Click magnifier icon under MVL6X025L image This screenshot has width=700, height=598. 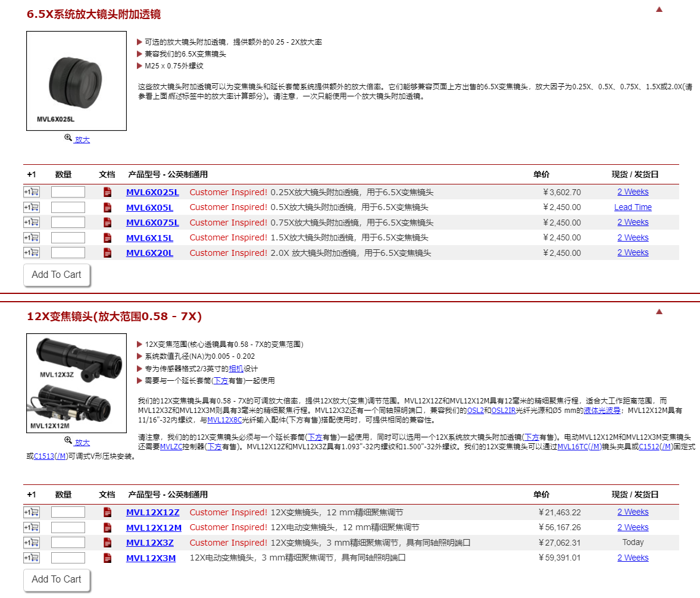tap(68, 138)
